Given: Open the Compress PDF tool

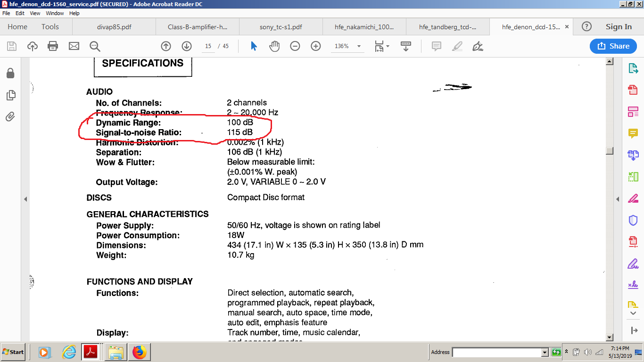Looking at the screenshot, I should [x=633, y=242].
